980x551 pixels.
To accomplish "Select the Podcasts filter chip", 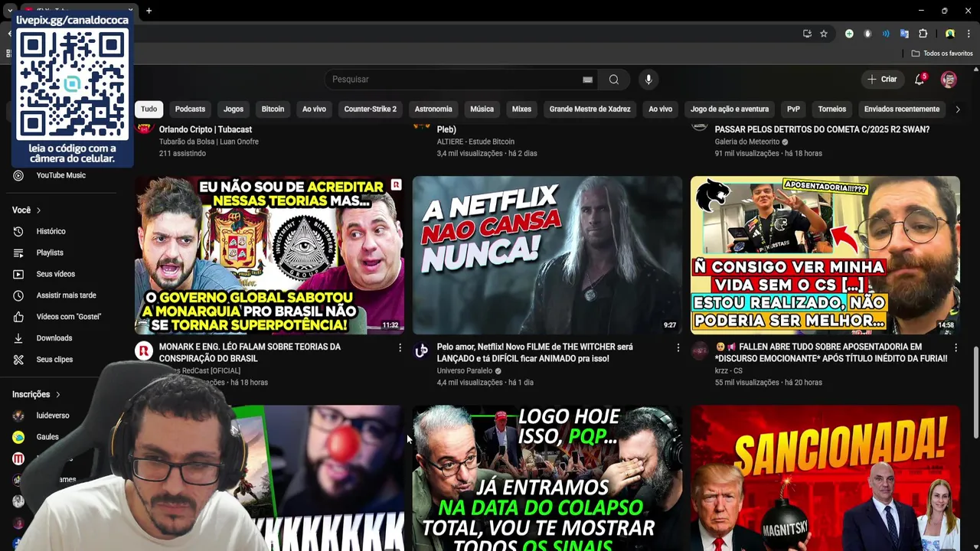I will [190, 109].
